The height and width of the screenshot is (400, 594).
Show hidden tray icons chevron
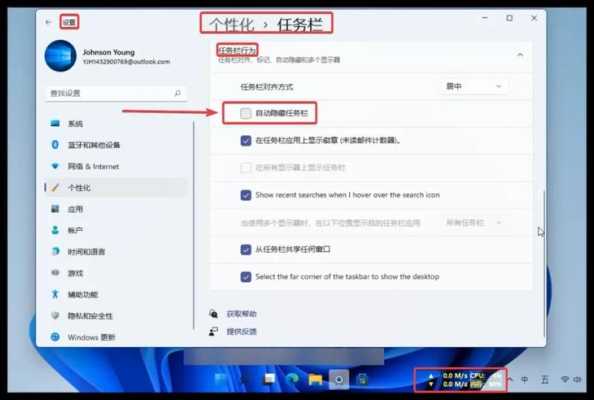pyautogui.click(x=510, y=379)
